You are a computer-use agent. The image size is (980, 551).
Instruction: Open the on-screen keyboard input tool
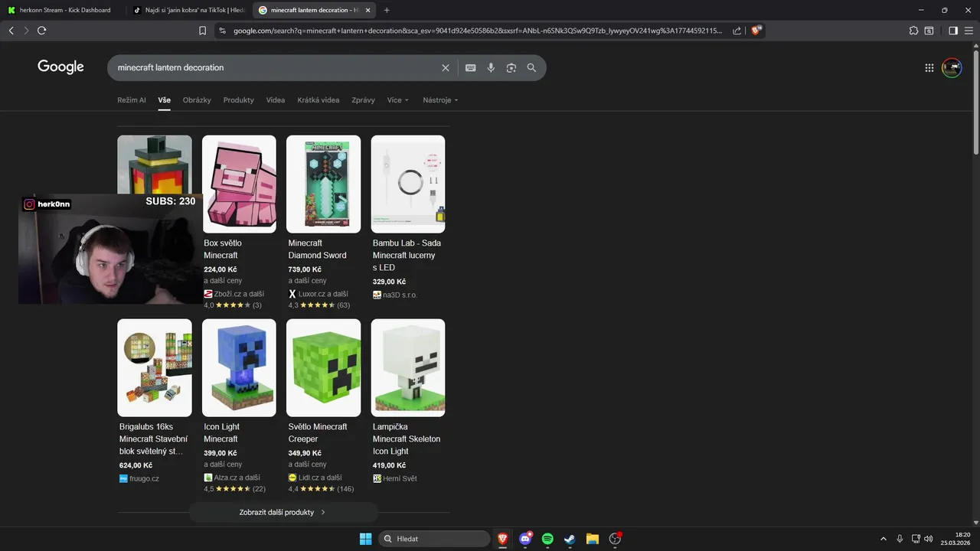point(471,68)
